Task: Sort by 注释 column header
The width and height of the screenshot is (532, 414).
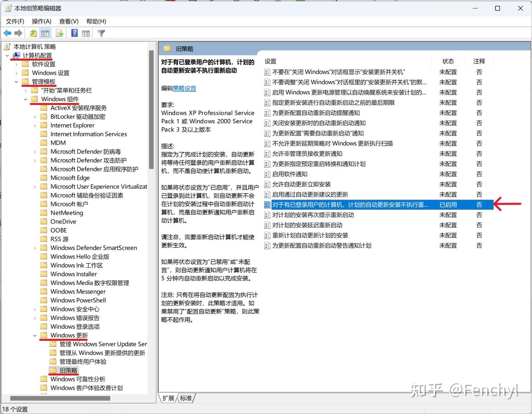Action: 479,61
